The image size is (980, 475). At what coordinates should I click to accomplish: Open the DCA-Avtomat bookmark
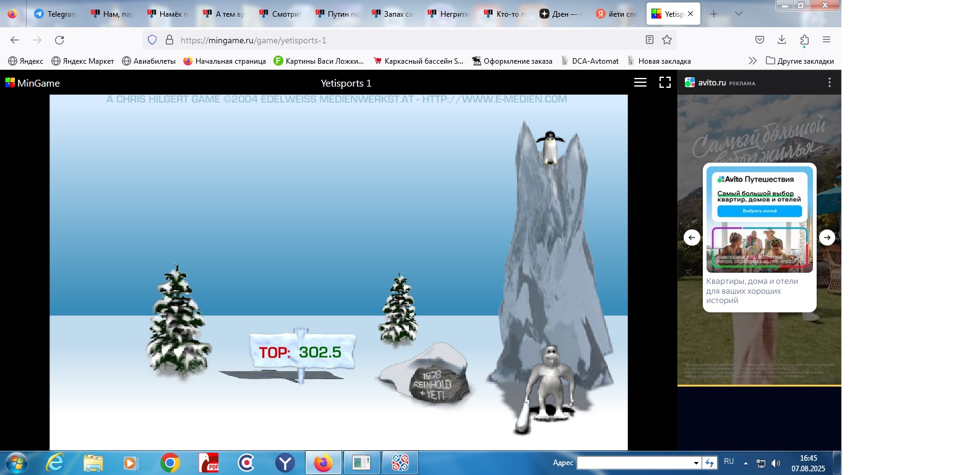[x=590, y=61]
